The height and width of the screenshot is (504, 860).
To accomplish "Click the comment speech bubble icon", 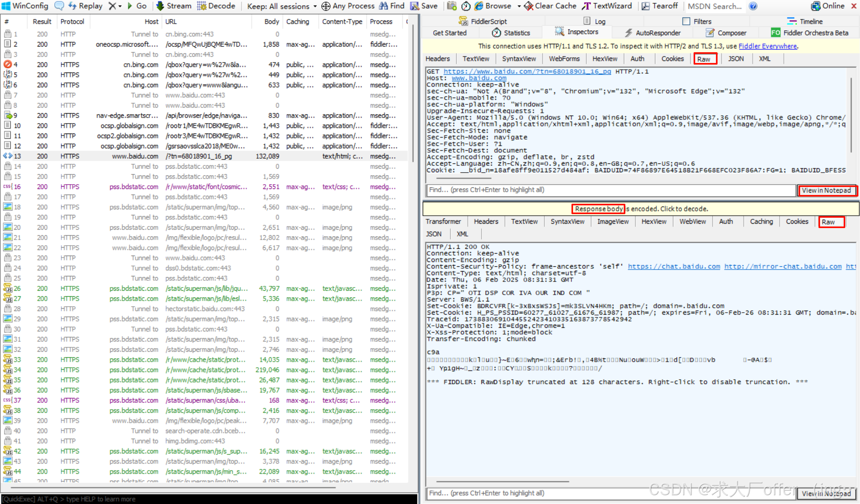I will (59, 6).
